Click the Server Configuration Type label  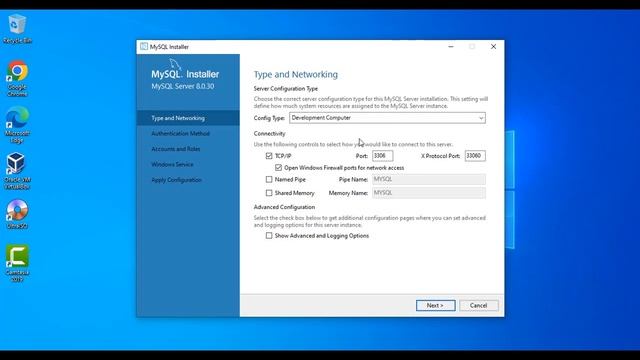[286, 89]
